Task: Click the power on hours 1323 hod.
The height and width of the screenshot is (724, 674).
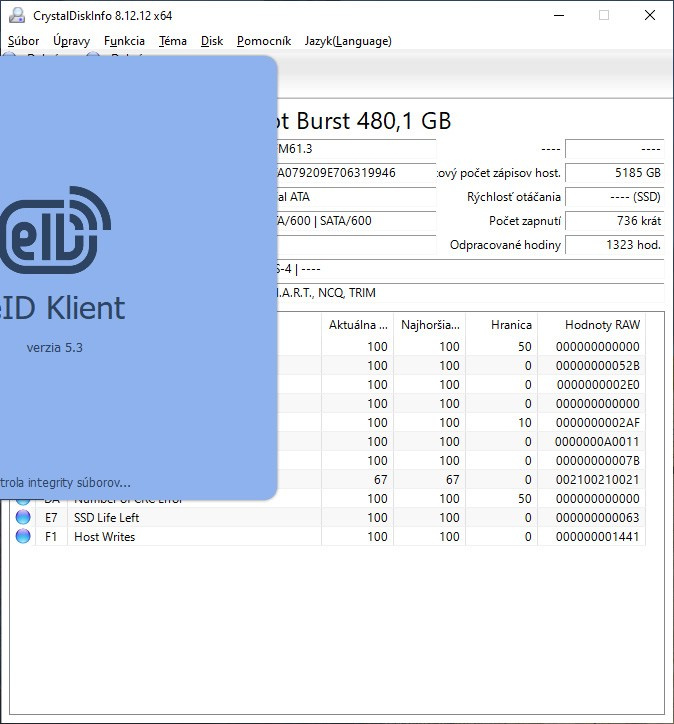Action: click(x=614, y=245)
